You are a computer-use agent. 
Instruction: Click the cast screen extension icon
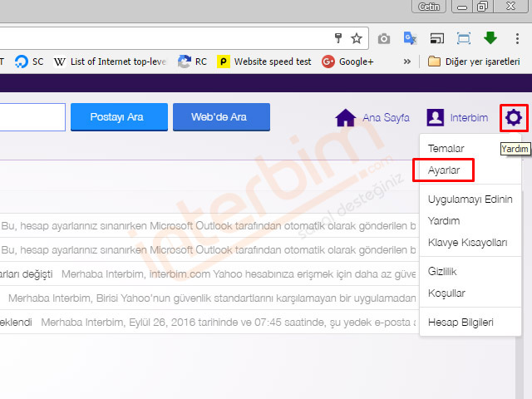click(x=437, y=38)
